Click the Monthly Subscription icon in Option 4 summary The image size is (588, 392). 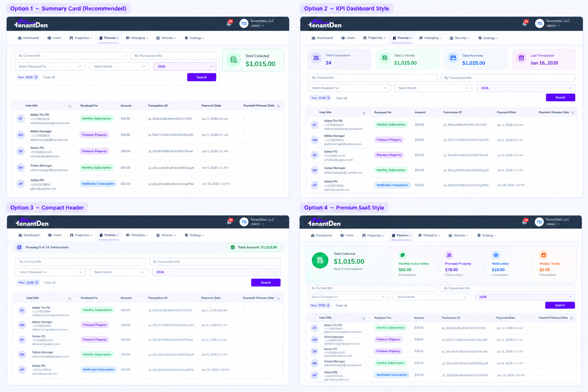pos(402,255)
